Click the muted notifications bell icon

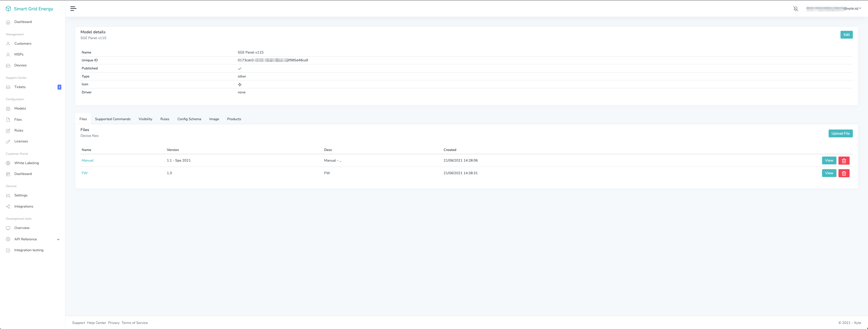click(796, 9)
